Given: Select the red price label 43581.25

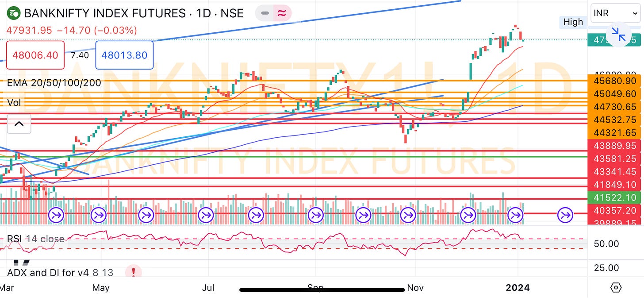Looking at the screenshot, I should pyautogui.click(x=615, y=159).
